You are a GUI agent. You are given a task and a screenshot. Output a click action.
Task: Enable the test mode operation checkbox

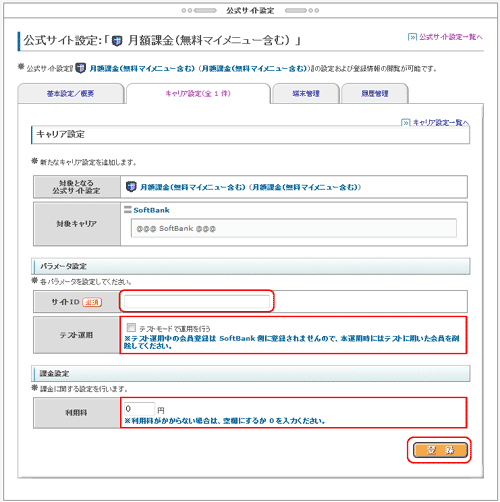(131, 327)
